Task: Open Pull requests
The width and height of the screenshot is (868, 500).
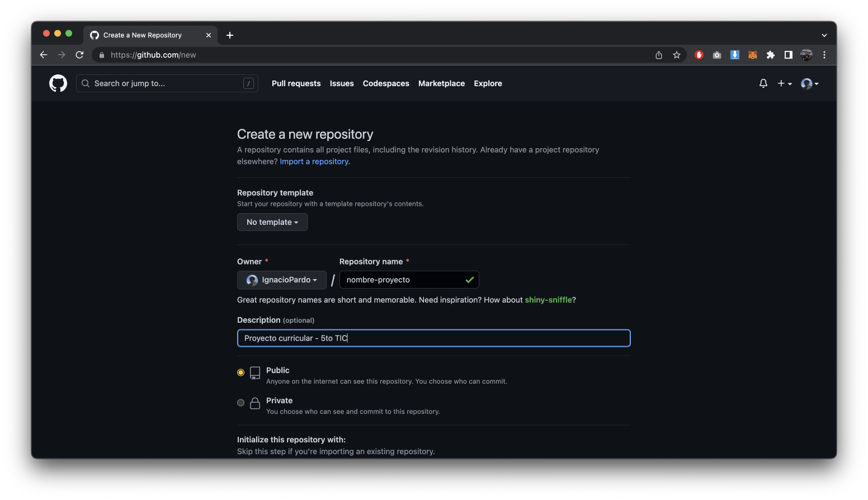Action: tap(296, 83)
